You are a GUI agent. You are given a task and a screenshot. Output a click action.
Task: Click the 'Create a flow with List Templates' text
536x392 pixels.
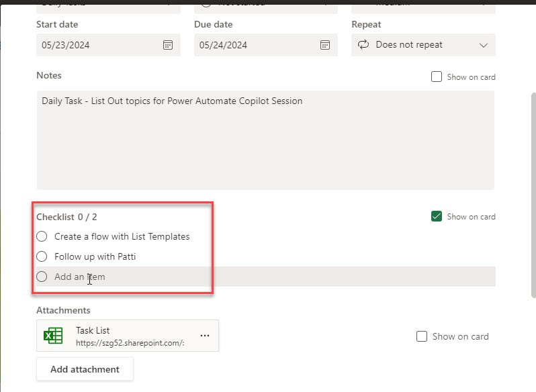tap(122, 237)
